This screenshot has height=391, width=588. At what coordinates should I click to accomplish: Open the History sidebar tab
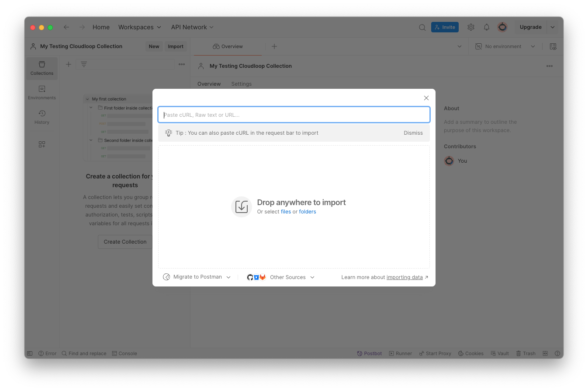click(x=42, y=117)
